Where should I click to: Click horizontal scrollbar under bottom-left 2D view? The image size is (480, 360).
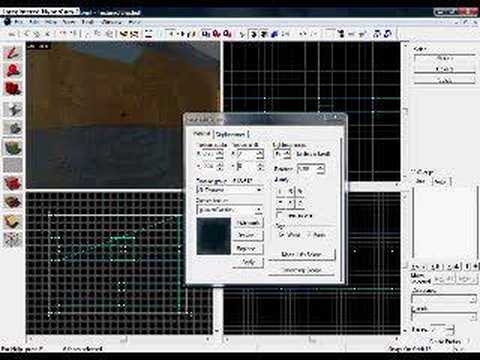[120, 340]
